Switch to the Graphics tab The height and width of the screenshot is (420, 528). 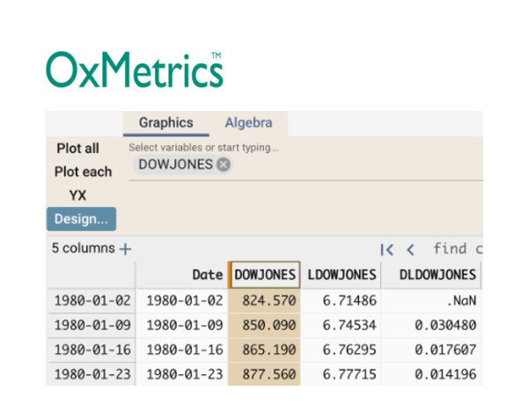click(165, 123)
